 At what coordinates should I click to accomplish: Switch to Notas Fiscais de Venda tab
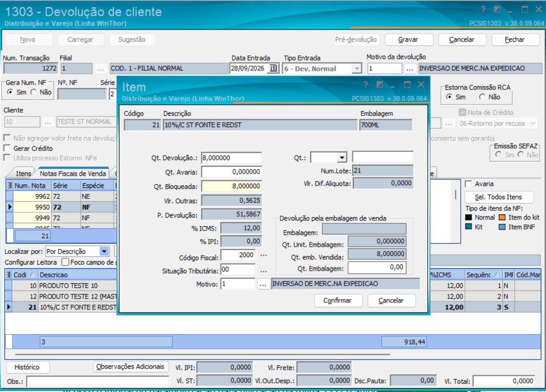pyautogui.click(x=73, y=173)
